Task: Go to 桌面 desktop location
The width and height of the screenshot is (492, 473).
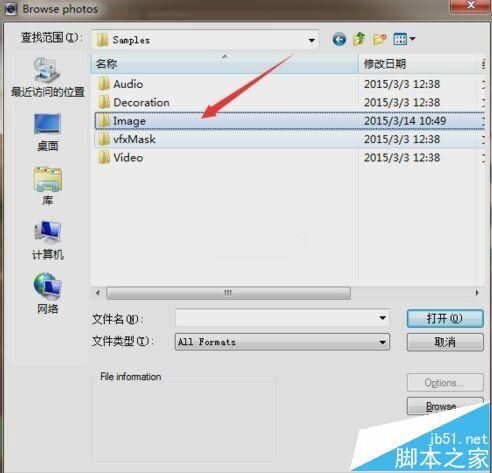Action: [48, 132]
